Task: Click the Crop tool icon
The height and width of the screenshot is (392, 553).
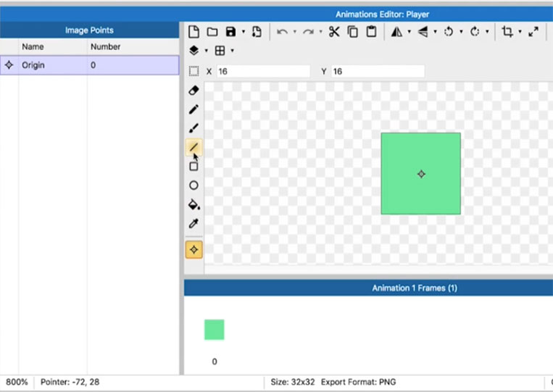Action: [507, 32]
